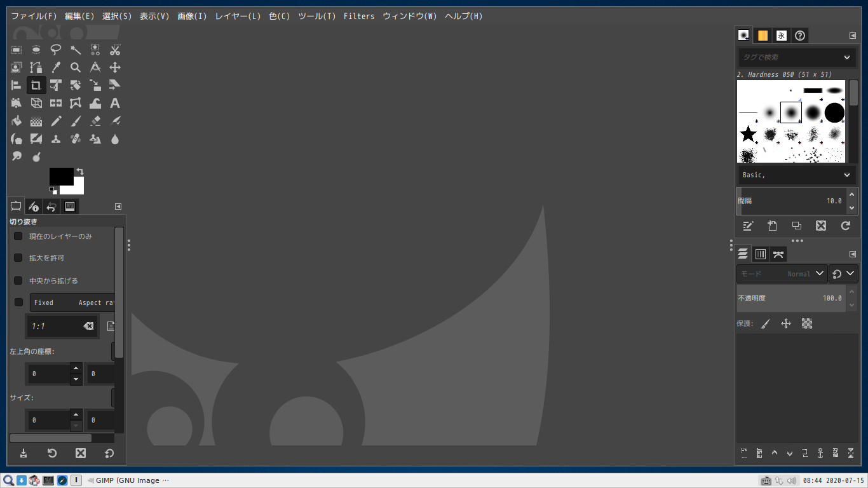Image resolution: width=868 pixels, height=488 pixels.
Task: Increase brush spacing with up arrow
Action: tap(852, 194)
